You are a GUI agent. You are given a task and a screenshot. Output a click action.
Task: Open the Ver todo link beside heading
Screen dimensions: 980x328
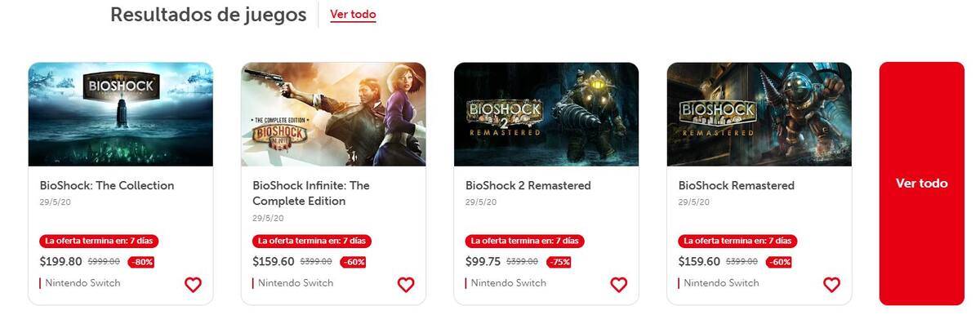pos(353,15)
